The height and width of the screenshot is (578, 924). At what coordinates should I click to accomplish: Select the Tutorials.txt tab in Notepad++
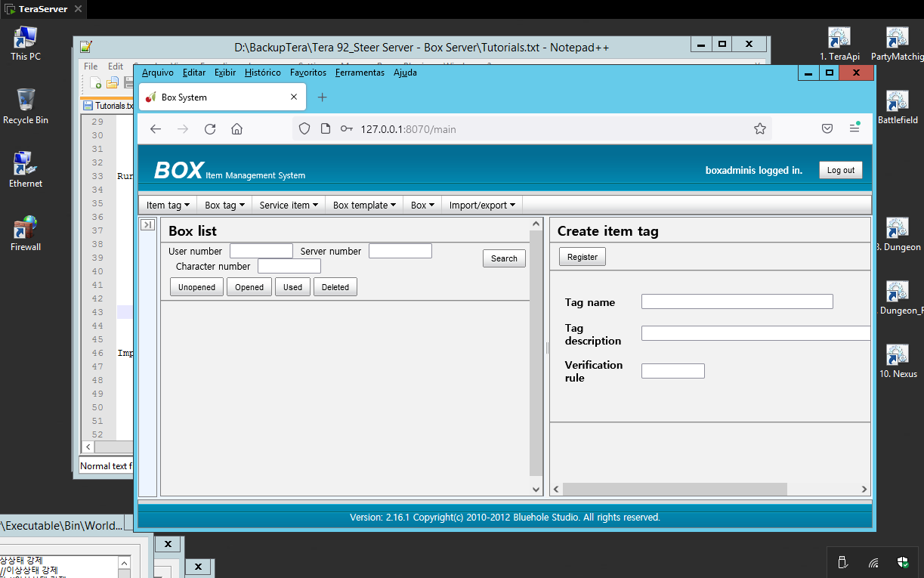click(109, 106)
